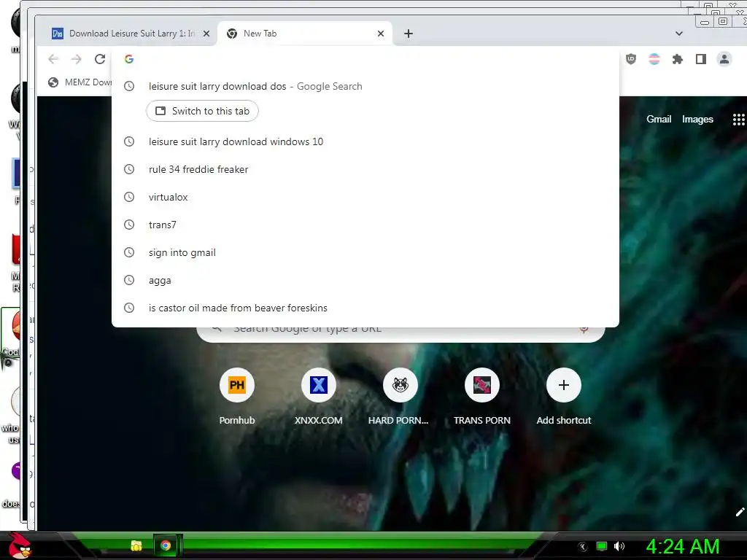Click the browser back arrow
Image resolution: width=747 pixels, height=560 pixels.
click(x=53, y=59)
